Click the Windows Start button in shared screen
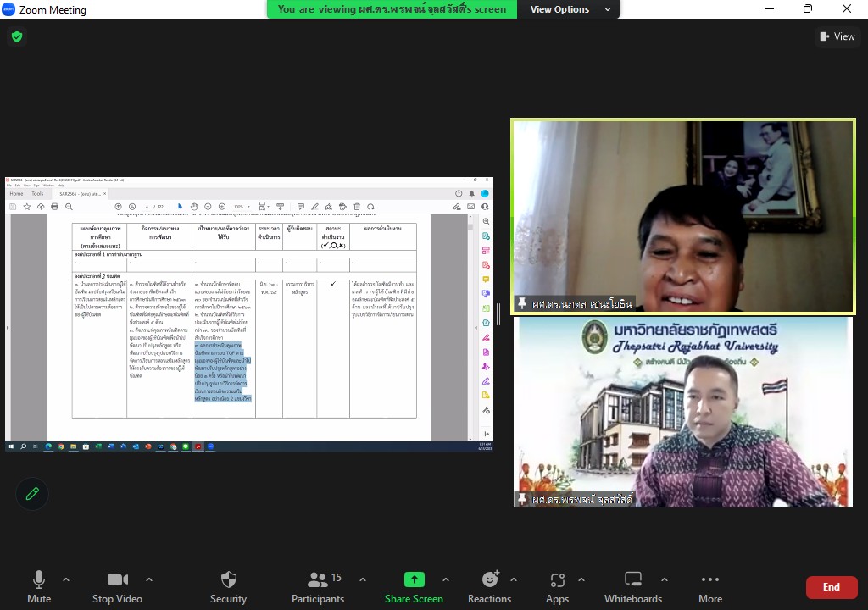 coord(10,446)
